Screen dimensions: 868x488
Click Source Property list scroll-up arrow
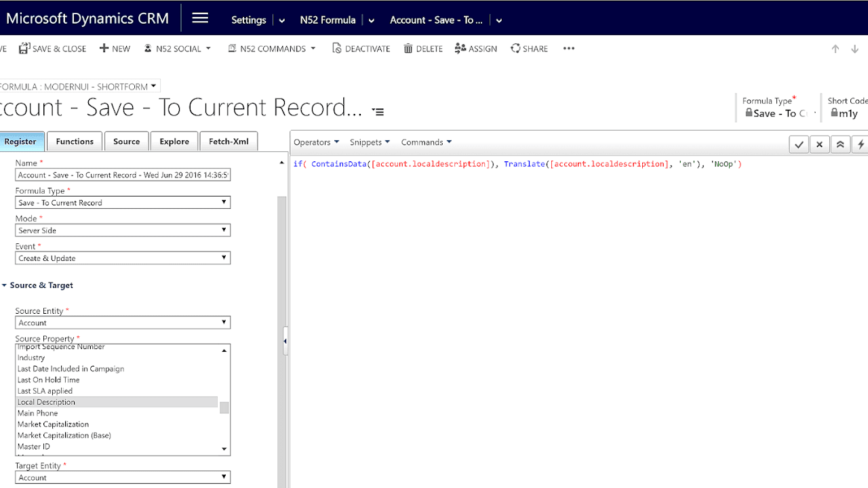pyautogui.click(x=224, y=350)
